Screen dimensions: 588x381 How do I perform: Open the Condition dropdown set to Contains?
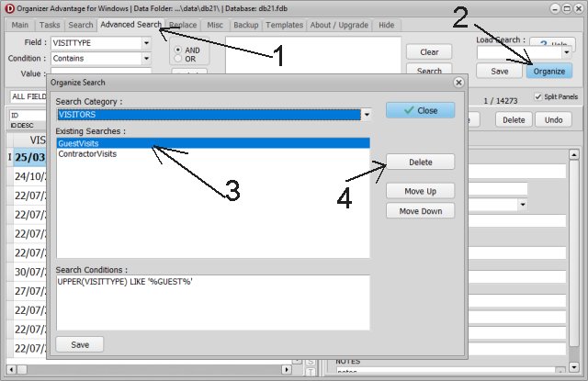pyautogui.click(x=147, y=58)
